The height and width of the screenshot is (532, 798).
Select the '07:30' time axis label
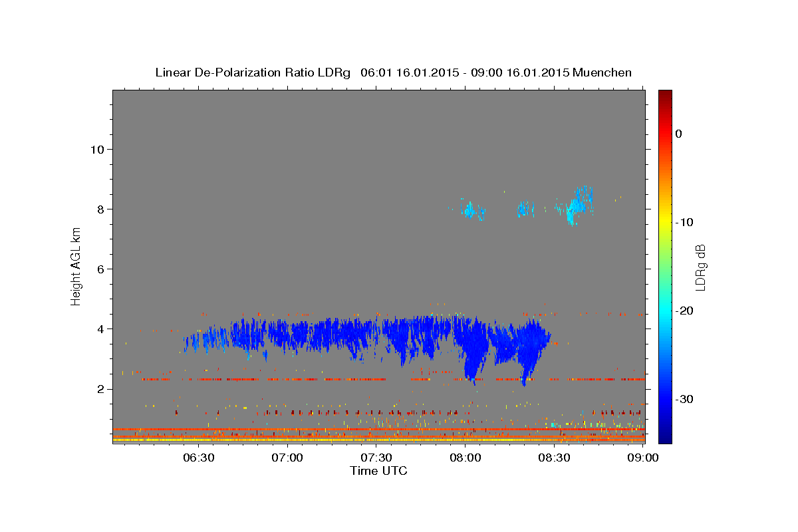click(376, 458)
